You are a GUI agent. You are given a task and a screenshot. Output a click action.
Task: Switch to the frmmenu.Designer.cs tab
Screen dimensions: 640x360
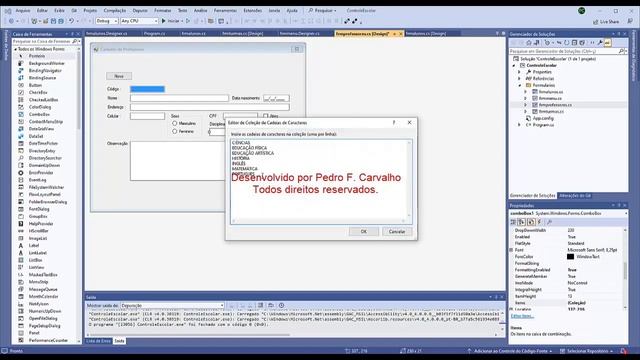pyautogui.click(x=300, y=33)
